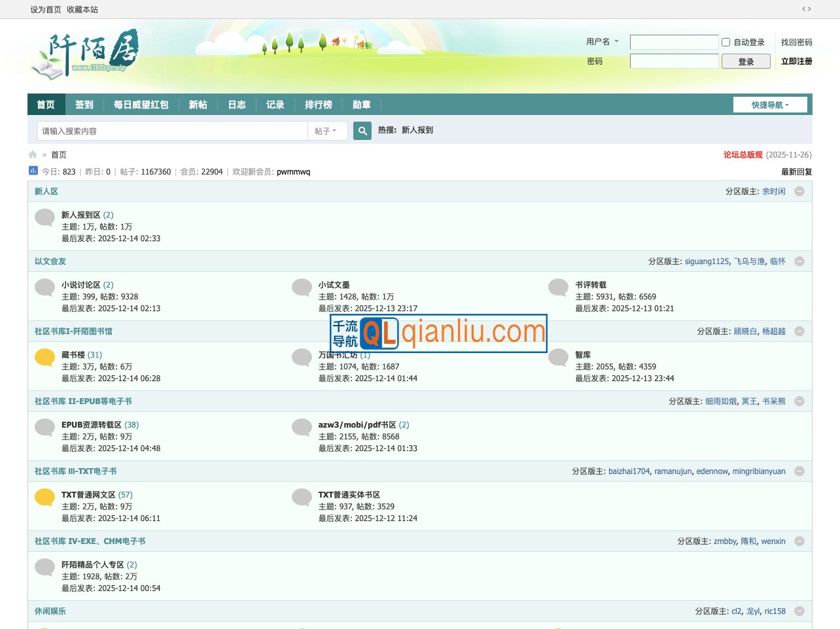Click the TXT普通网文区 yellow bubble icon
Viewport: 840px width, 629px height.
(x=44, y=497)
